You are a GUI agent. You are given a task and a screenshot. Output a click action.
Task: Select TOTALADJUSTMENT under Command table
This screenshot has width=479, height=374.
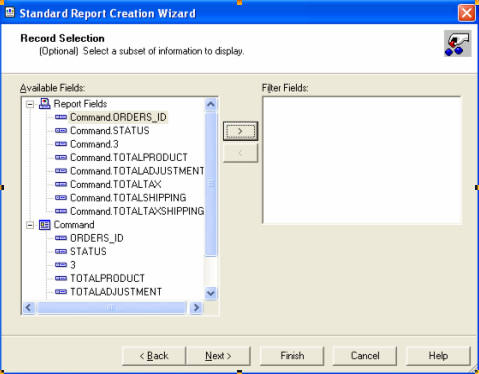(116, 292)
